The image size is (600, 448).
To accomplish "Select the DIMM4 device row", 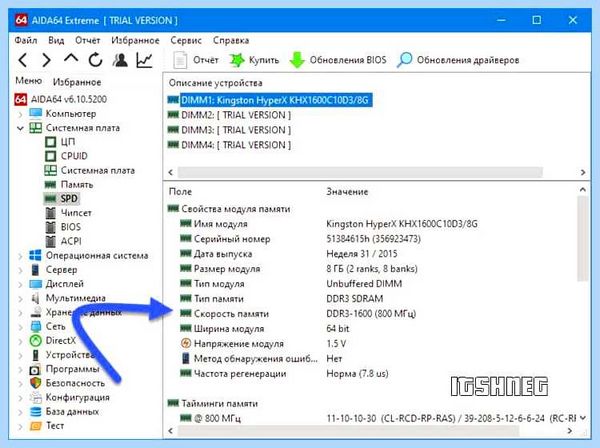I will click(x=229, y=145).
